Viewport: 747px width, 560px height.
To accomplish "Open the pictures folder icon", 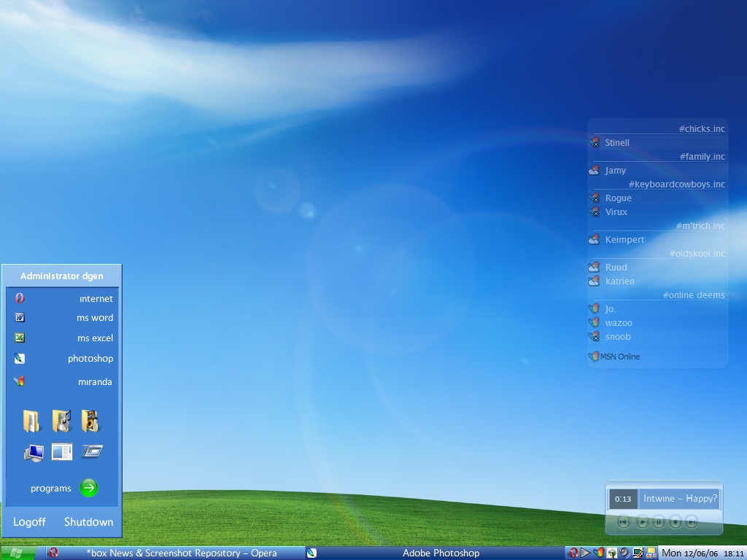I will tap(90, 421).
